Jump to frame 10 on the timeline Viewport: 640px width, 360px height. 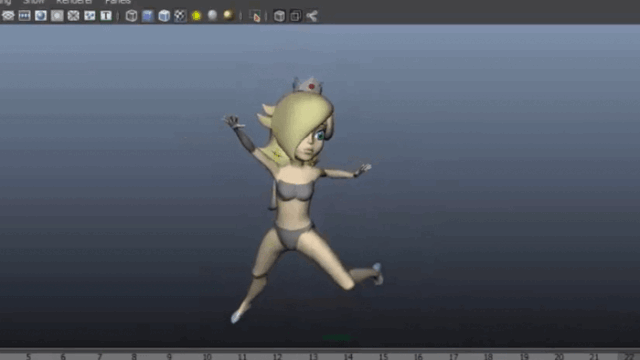(207, 356)
